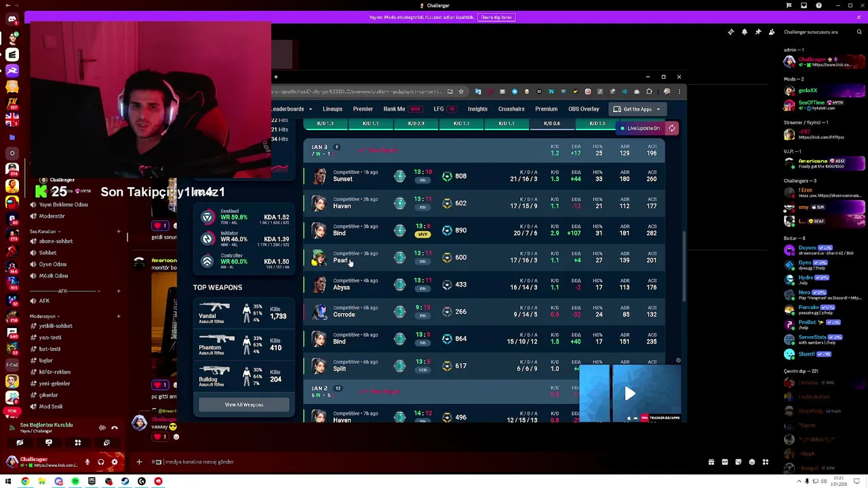Mute microphone in Discord user panel

(x=87, y=462)
